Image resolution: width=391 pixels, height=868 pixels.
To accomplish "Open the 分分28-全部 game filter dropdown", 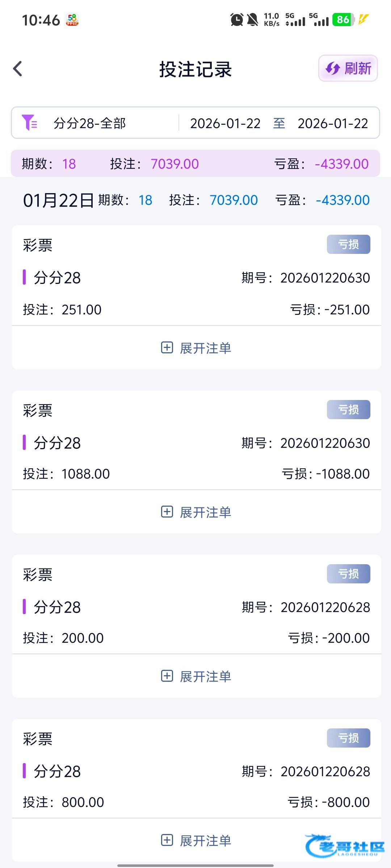I will (89, 123).
